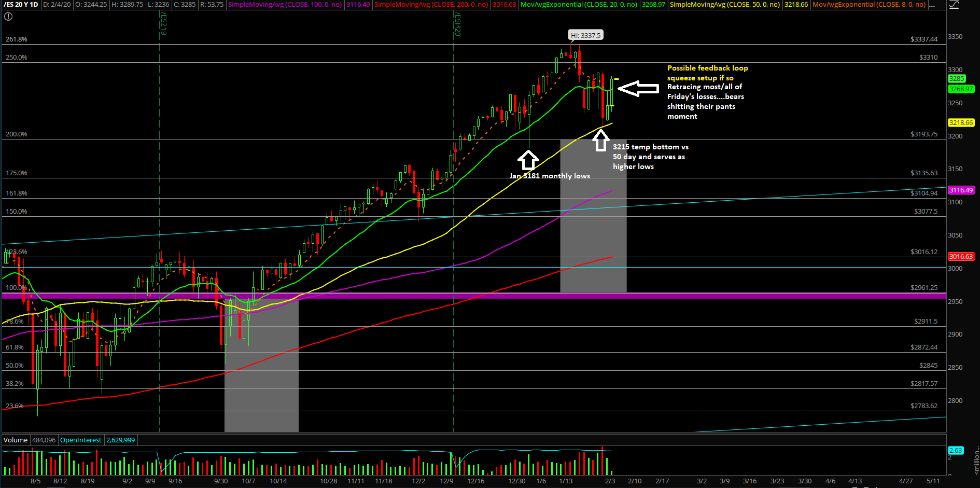Click the R: 53.75 range readout
Image resolution: width=980 pixels, height=488 pixels.
(x=211, y=5)
